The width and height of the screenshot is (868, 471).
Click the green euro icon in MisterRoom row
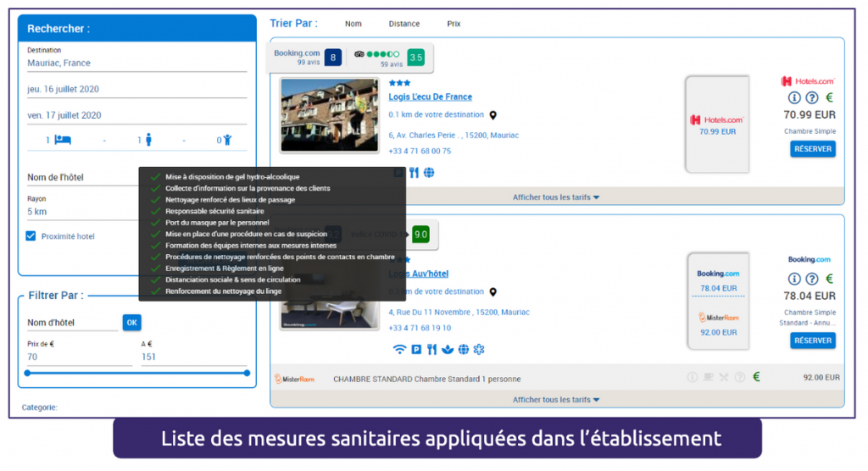coord(756,378)
